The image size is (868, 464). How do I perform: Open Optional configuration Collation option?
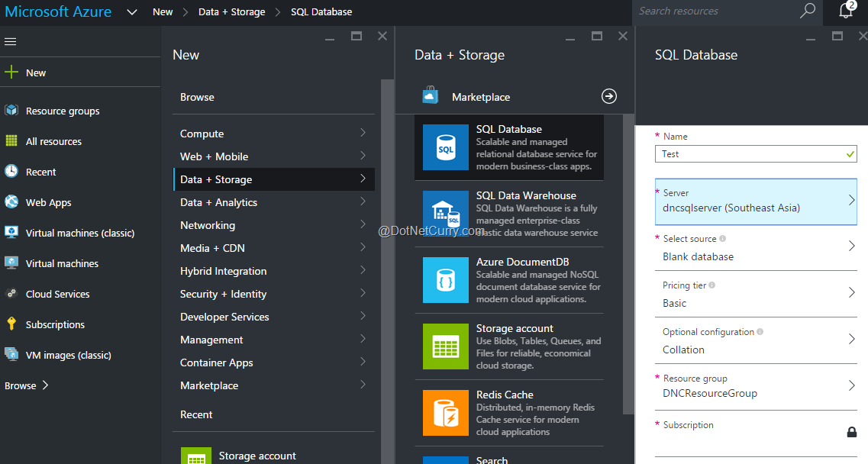[756, 340]
